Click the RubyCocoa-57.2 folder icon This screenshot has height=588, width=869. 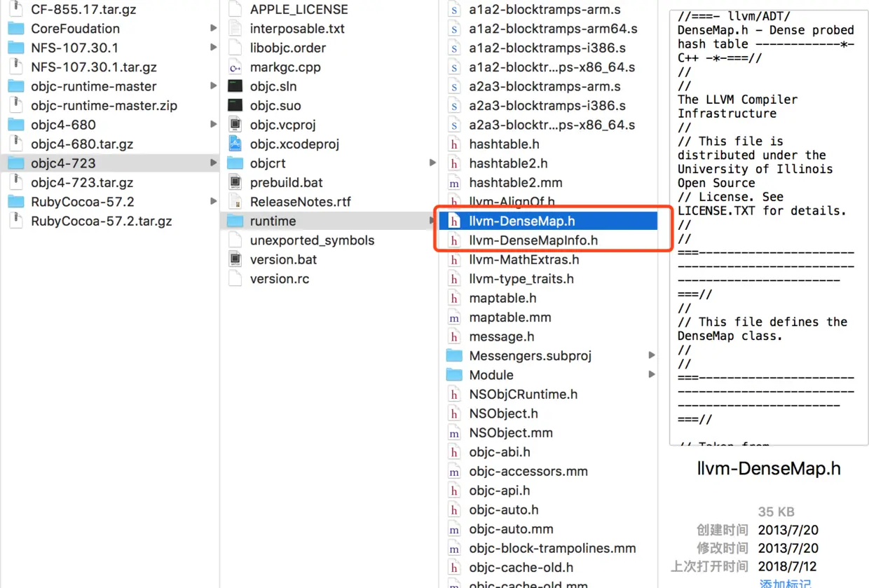pos(15,202)
